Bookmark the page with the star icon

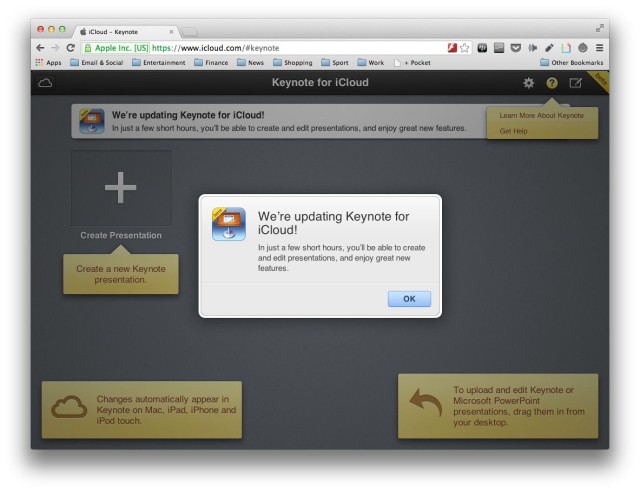(x=464, y=48)
